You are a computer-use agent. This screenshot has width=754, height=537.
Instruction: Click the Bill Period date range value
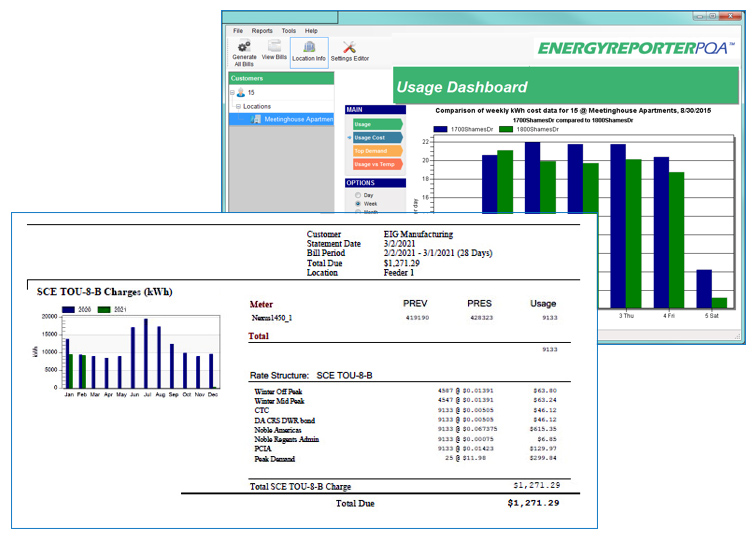click(438, 253)
